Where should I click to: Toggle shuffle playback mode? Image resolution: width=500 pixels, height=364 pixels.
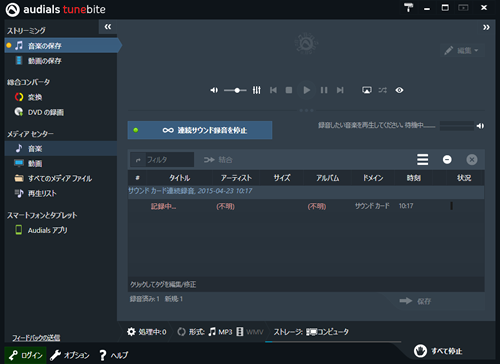[383, 90]
